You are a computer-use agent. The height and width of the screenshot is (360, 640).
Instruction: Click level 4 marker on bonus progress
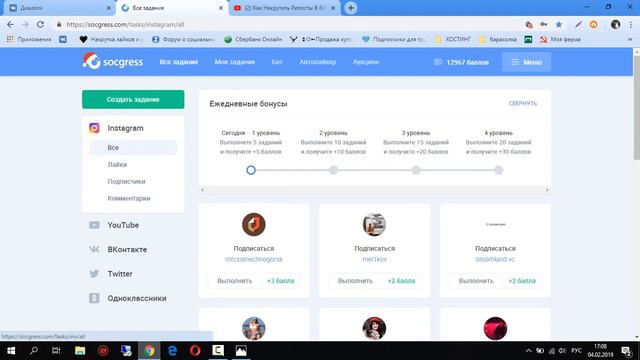[x=498, y=170]
